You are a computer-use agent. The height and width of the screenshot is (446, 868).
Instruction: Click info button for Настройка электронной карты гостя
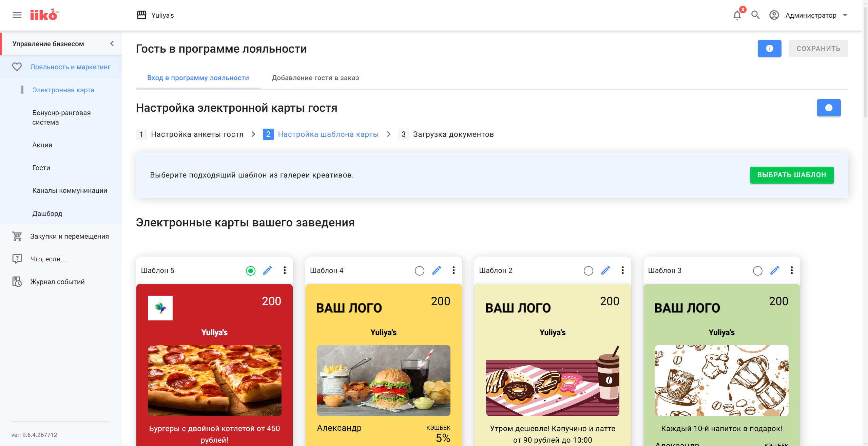(829, 108)
